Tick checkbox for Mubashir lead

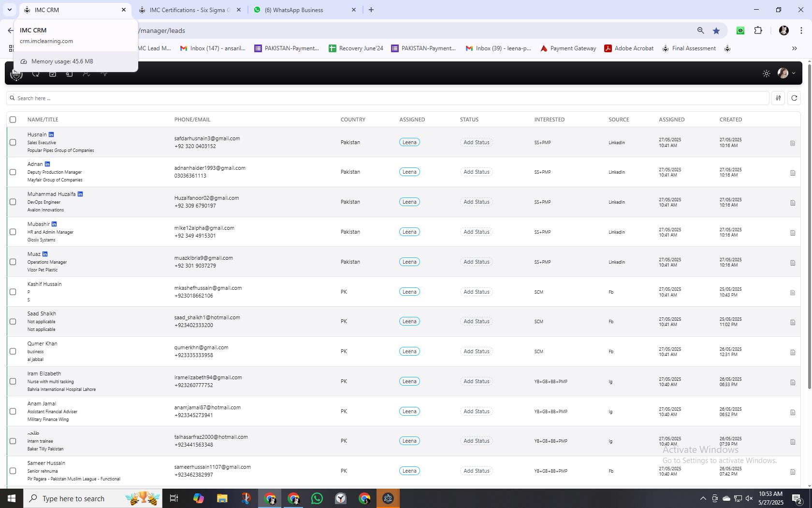click(x=13, y=232)
